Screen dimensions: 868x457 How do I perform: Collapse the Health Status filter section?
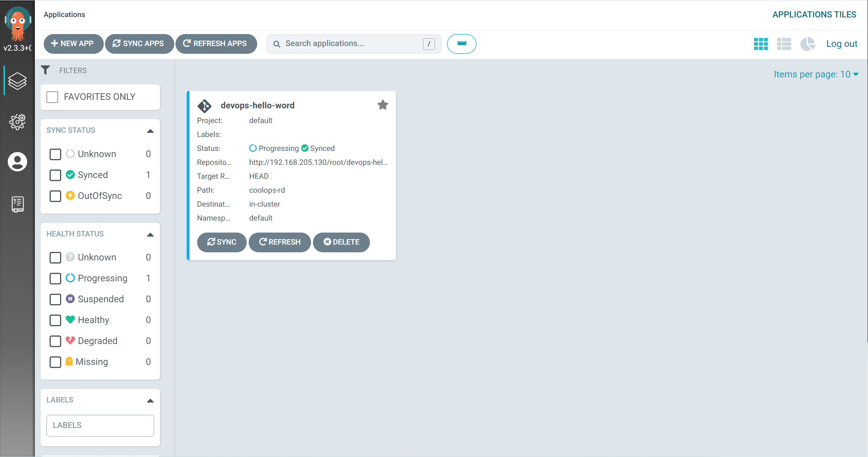150,234
